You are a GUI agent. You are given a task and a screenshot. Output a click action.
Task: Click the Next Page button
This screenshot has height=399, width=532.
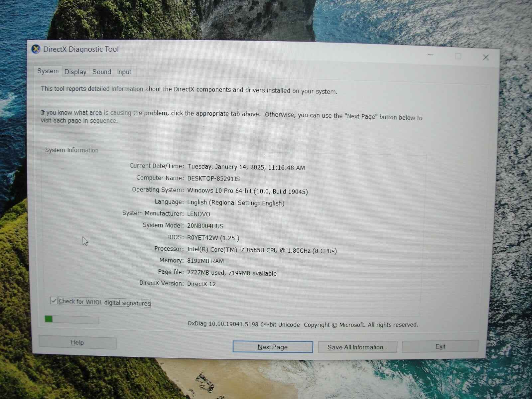tap(272, 347)
